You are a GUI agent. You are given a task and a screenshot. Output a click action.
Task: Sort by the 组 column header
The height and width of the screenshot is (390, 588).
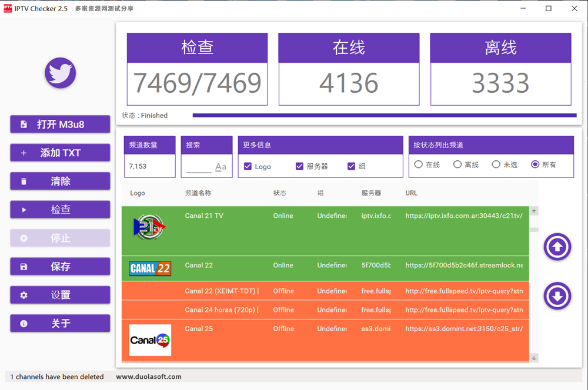click(x=320, y=193)
